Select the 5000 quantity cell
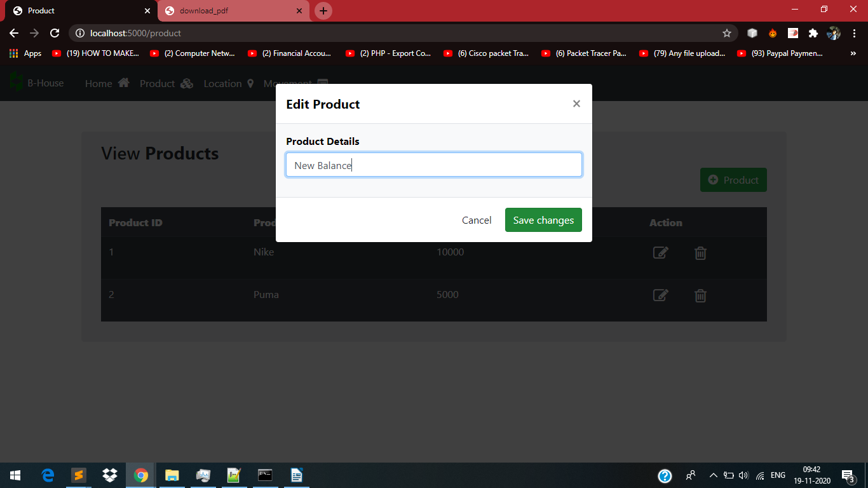Image resolution: width=868 pixels, height=488 pixels. click(447, 295)
